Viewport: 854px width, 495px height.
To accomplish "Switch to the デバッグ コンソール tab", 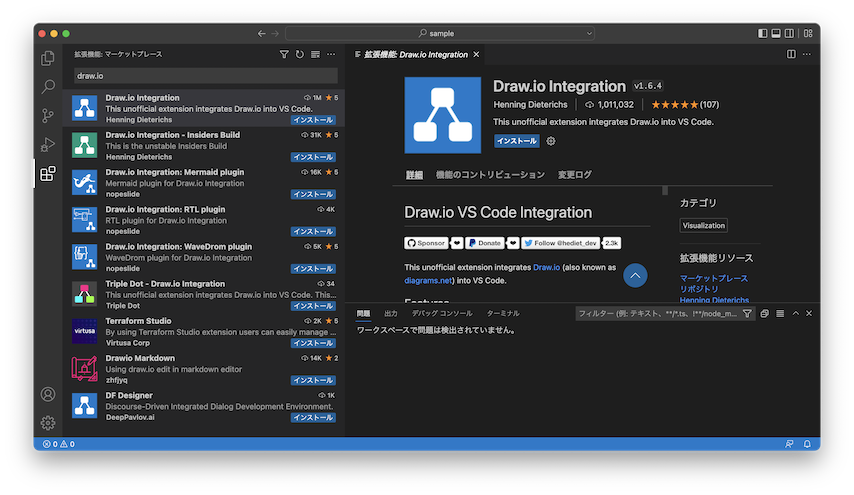I will 442,314.
